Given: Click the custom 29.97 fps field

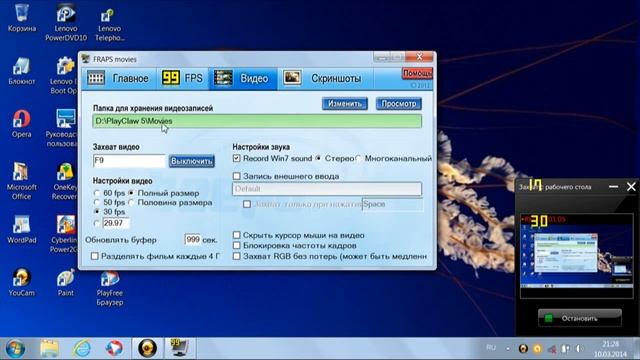Looking at the screenshot, I should pyautogui.click(x=116, y=223).
